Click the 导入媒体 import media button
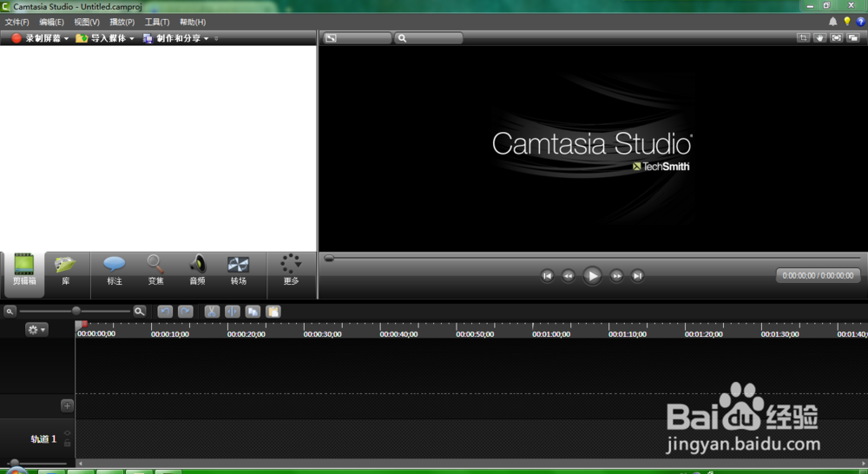The width and height of the screenshot is (868, 474). coord(102,38)
